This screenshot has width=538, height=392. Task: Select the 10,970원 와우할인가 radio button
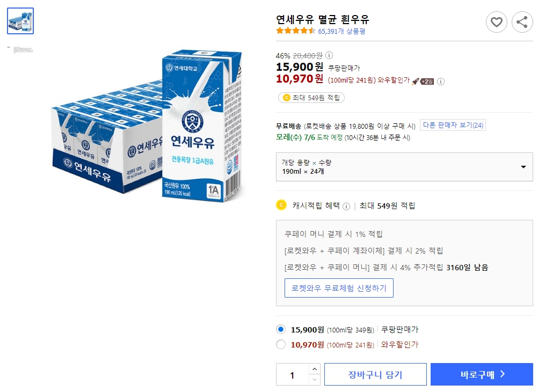point(280,345)
